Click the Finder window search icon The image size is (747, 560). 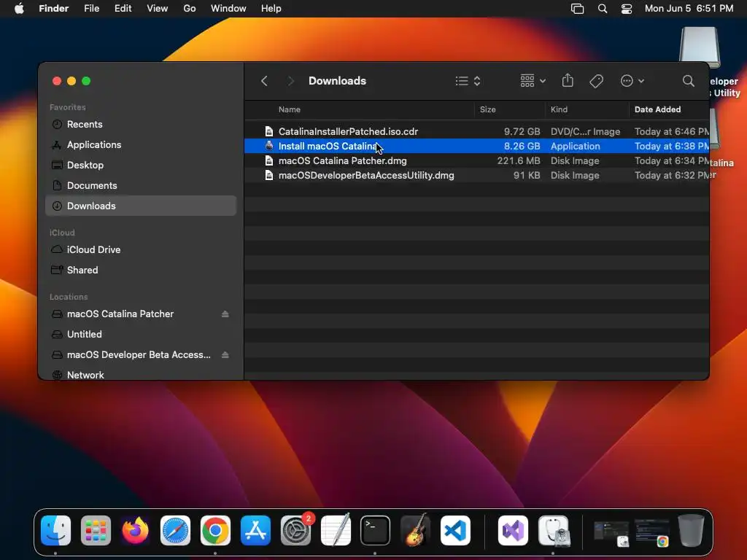[x=688, y=81]
